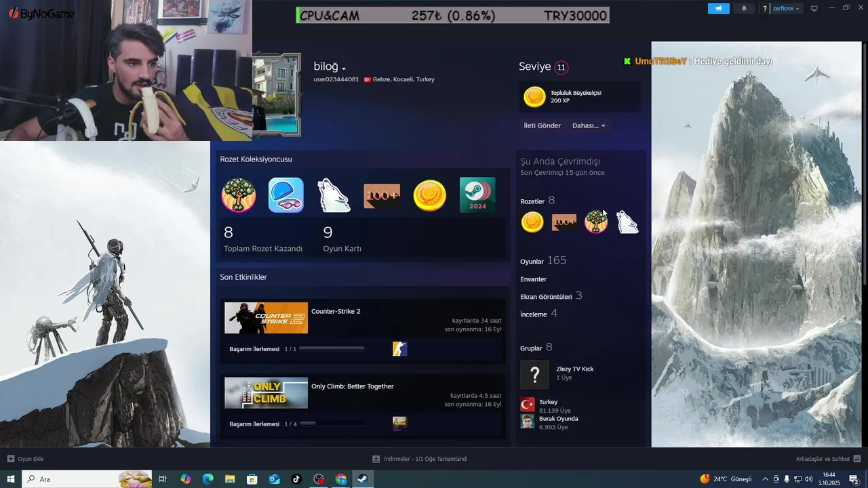868x488 pixels.
Task: Click the Gebze, Kocaeli, Turkey location text
Action: point(403,79)
